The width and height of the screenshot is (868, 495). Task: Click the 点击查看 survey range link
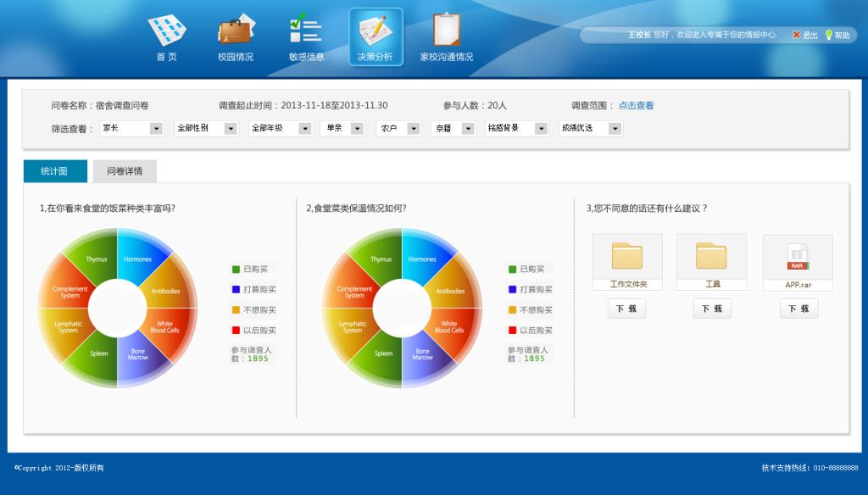(636, 105)
